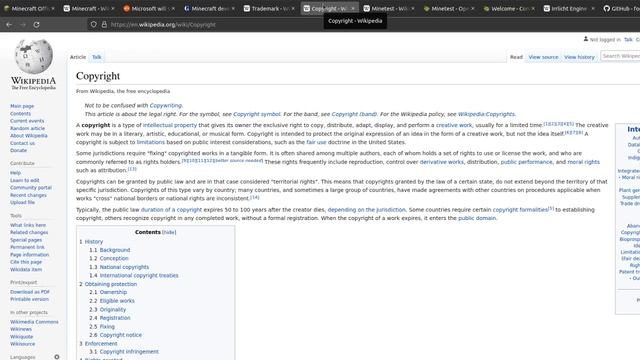640x360 pixels.
Task: Switch to the Trademark - Wikipedia tab
Action: [269, 9]
